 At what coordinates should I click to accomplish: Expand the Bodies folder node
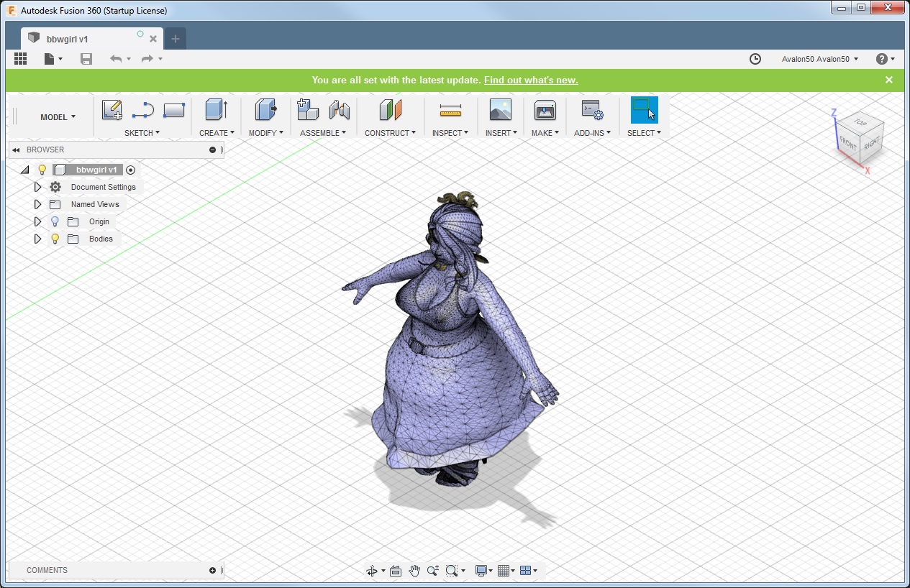[38, 239]
